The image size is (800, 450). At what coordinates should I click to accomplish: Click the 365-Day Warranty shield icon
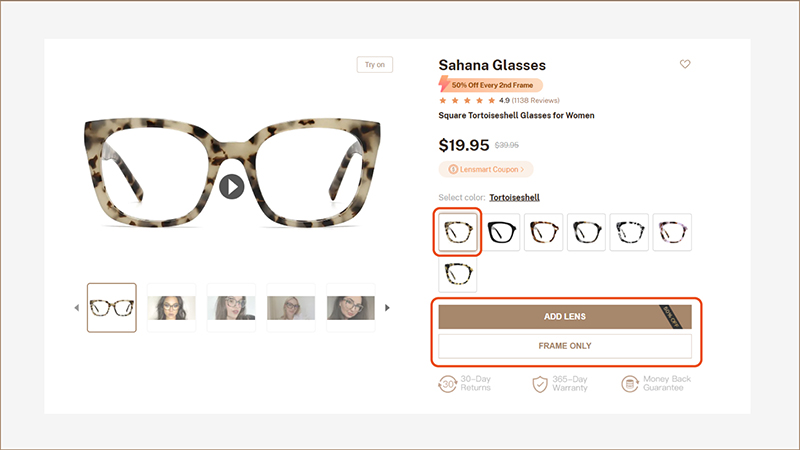pos(540,383)
